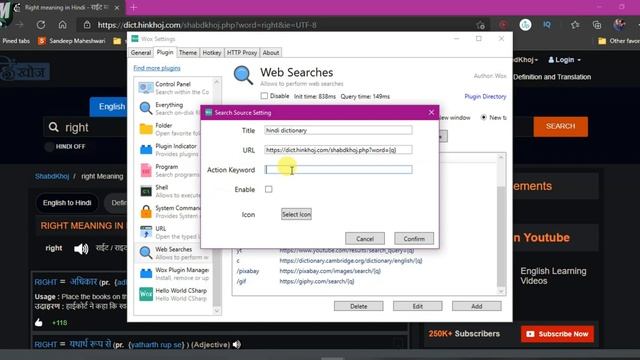640x360 pixels.
Task: Select the cambridge dictionary source row
Action: 364,260
